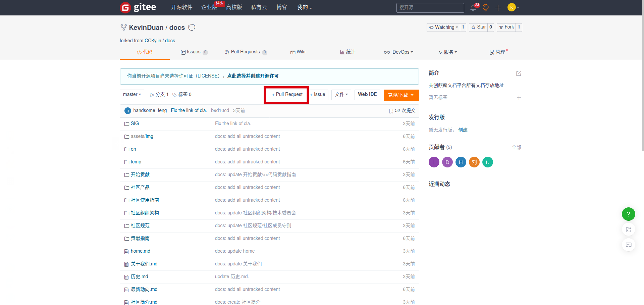This screenshot has height=305, width=644.
Task: Switch to the 代码 tab
Action: (145, 52)
